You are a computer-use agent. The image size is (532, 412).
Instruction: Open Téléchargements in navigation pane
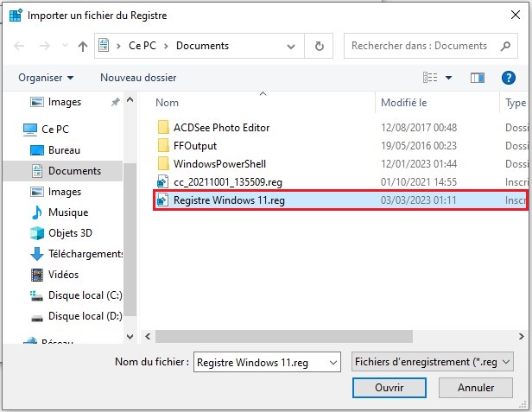[76, 254]
